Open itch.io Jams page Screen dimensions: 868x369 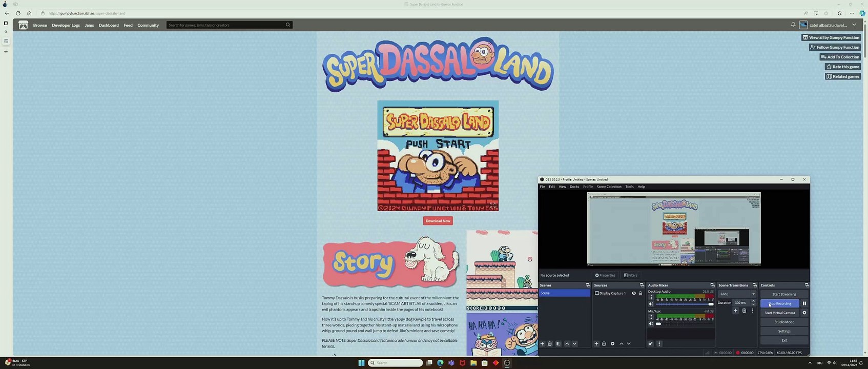coord(89,25)
